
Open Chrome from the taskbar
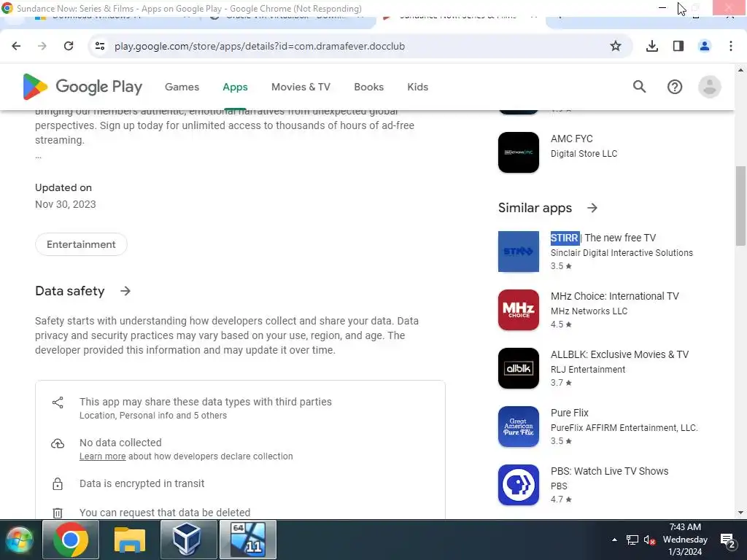coord(71,540)
